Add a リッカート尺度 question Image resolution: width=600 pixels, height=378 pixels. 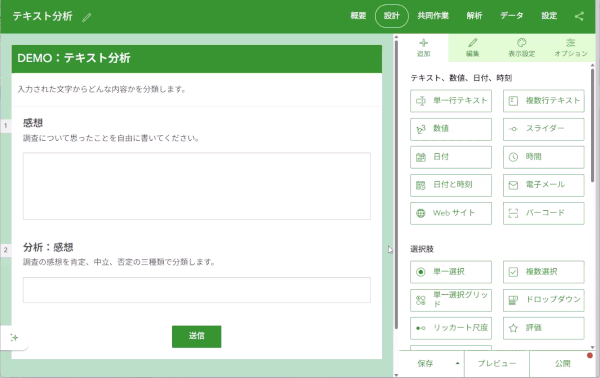[451, 328]
